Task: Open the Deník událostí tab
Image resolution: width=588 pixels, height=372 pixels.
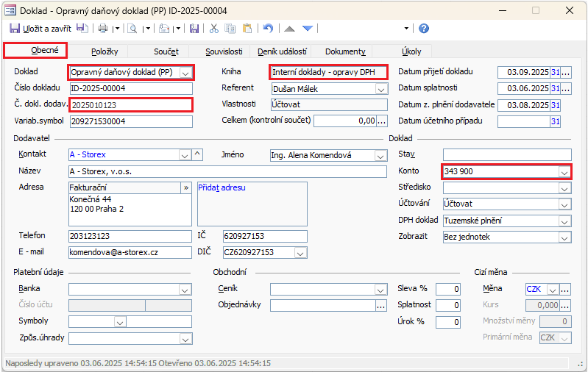Action: click(x=282, y=51)
